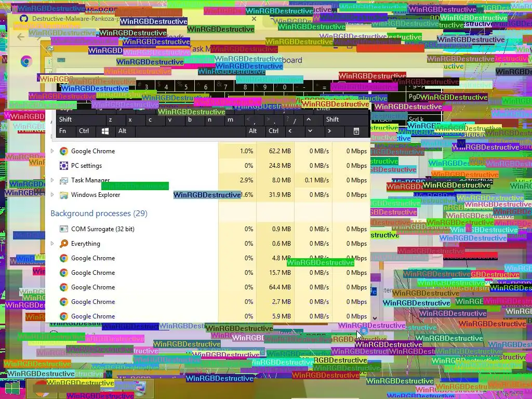Viewport: 532px width, 399px height.
Task: Click the Chrome icon in the 15.7 MB row
Action: click(x=63, y=273)
